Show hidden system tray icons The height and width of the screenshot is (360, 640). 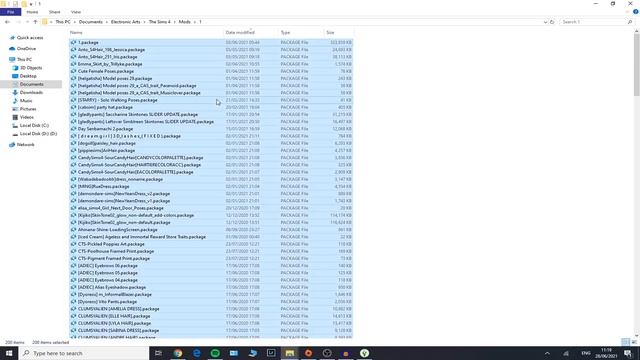pos(547,353)
